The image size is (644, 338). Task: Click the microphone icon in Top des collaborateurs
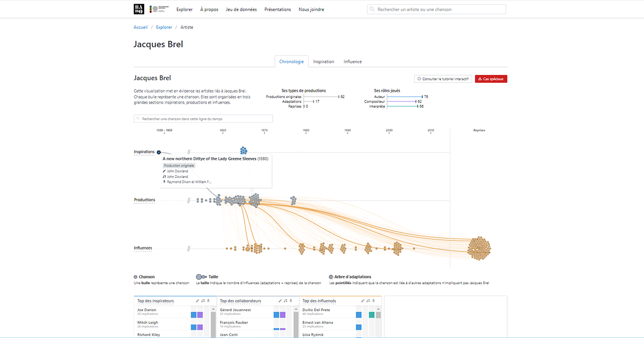290,301
